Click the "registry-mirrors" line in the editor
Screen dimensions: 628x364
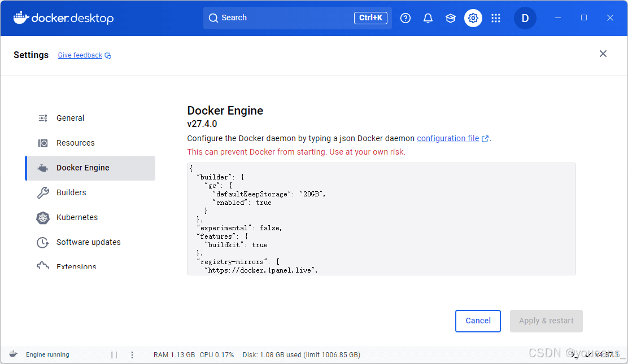[x=238, y=261]
